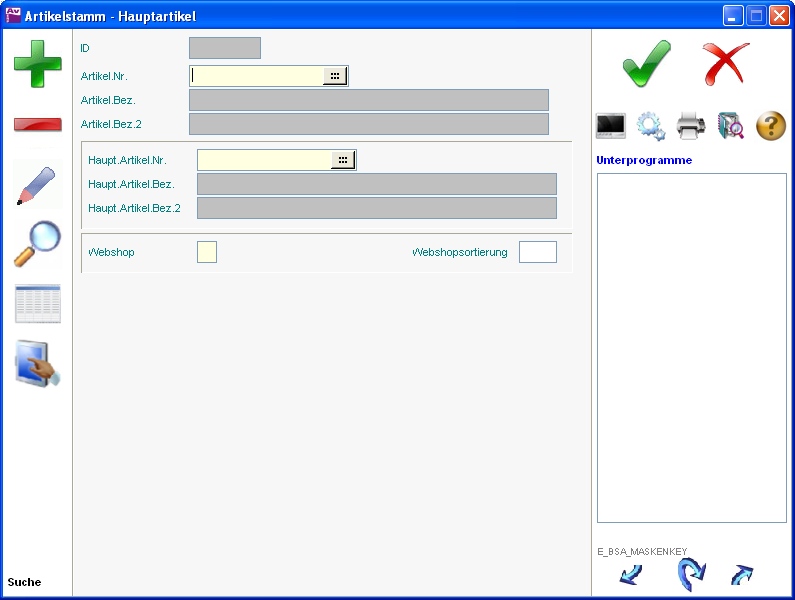795x600 pixels.
Task: Click the red minus delete record icon
Action: [x=37, y=125]
